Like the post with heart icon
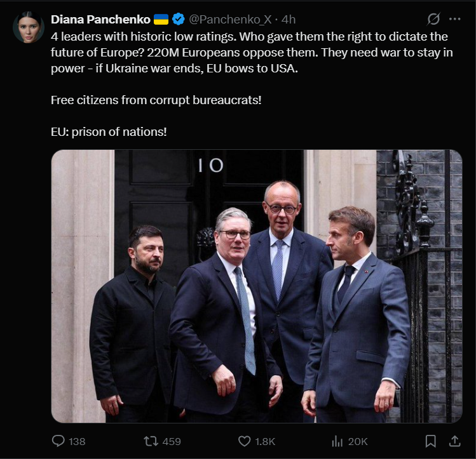 coord(244,441)
